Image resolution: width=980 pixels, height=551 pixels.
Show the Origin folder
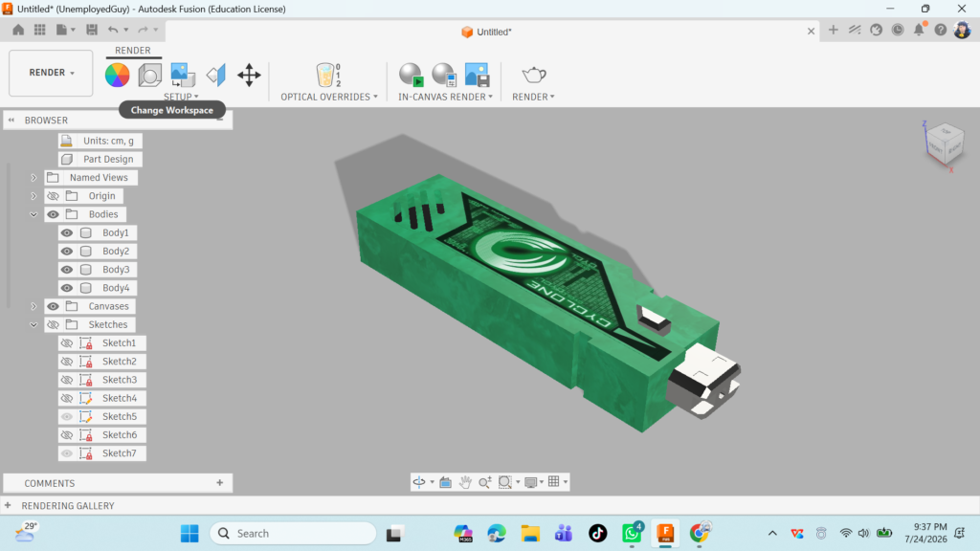click(x=54, y=196)
